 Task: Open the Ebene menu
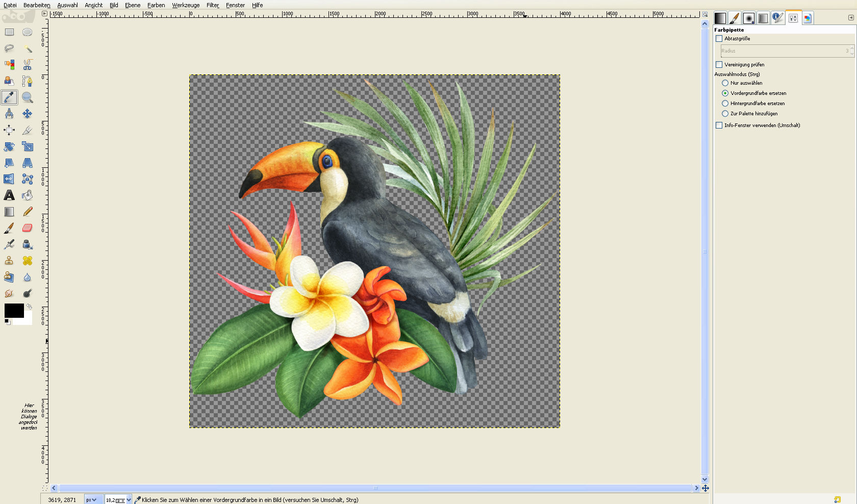click(x=133, y=5)
